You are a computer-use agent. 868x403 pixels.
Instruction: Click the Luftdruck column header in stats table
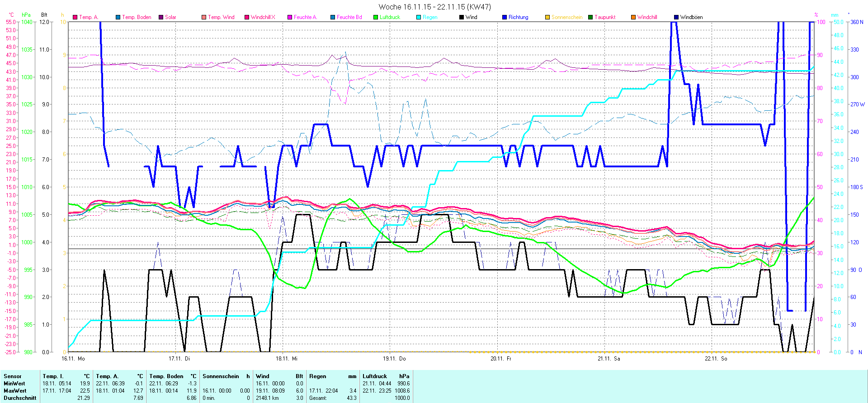pyautogui.click(x=375, y=376)
